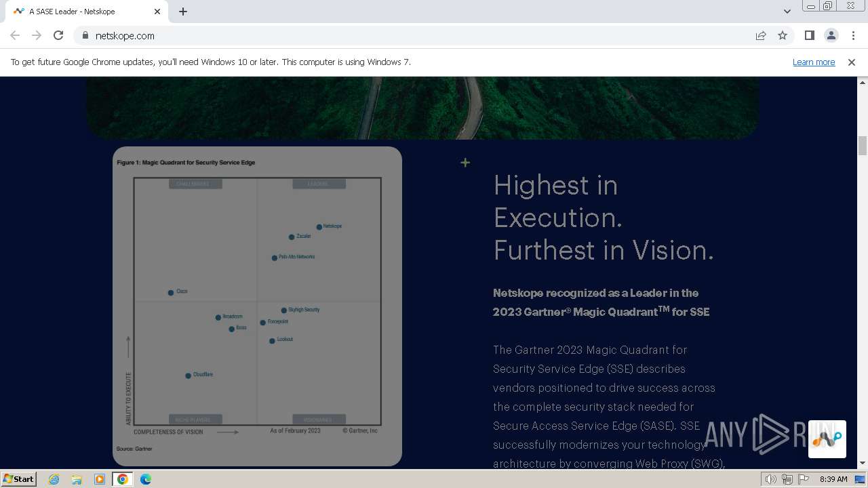Click the page vertical scrollbar thumb
Viewport: 868px width, 488px height.
[863, 146]
